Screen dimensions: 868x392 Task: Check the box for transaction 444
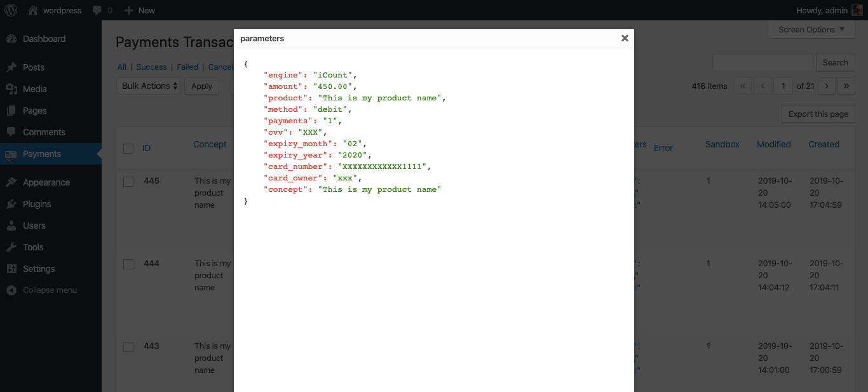click(x=128, y=264)
